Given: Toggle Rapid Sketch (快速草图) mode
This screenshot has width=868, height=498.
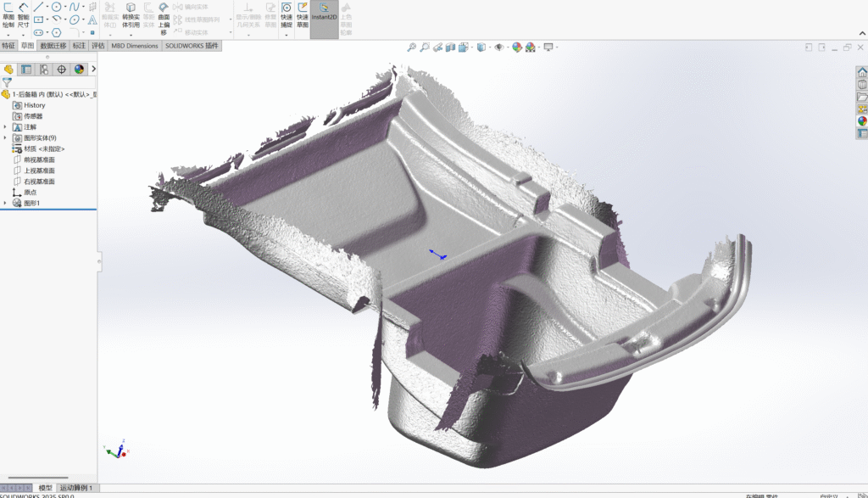Looking at the screenshot, I should click(303, 16).
